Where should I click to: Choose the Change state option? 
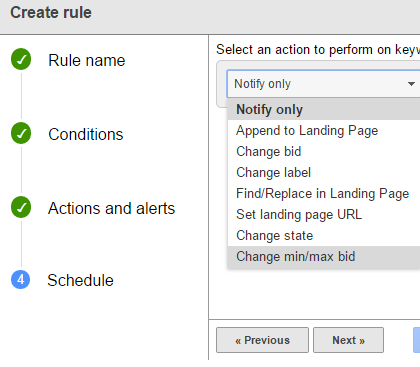tap(324, 236)
